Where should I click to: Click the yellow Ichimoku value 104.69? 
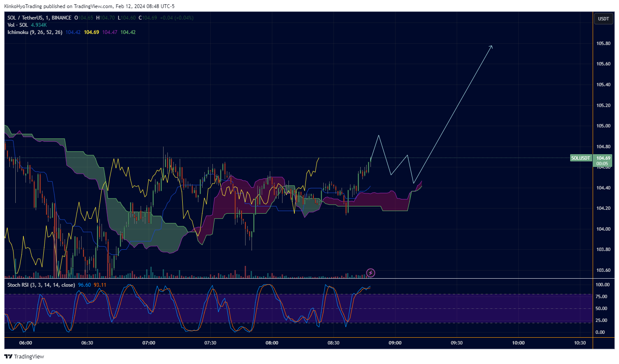91,32
